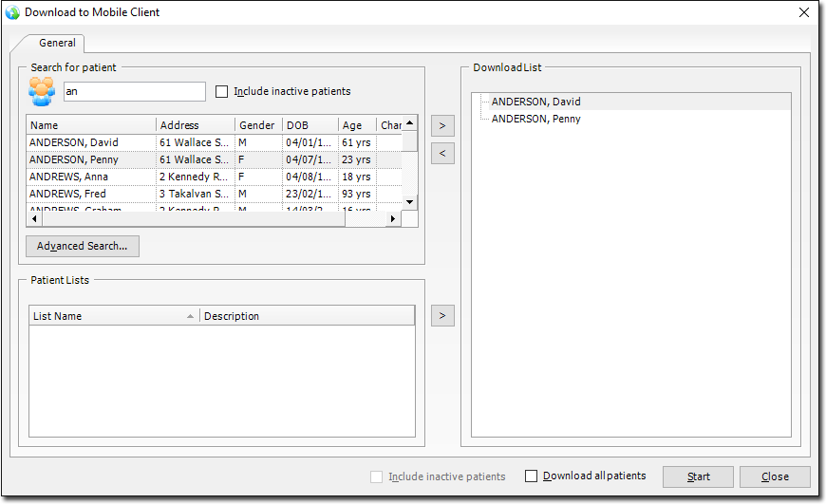Click the age cell '61 yrs'

click(356, 142)
